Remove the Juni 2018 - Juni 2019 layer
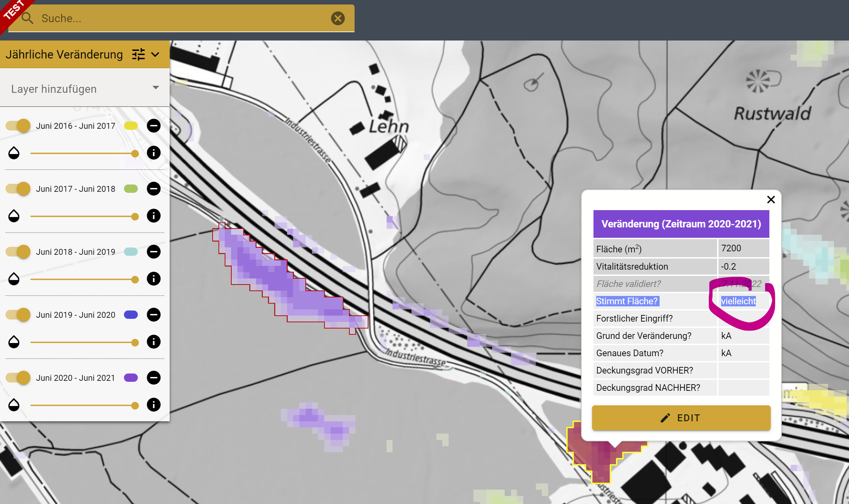 [154, 252]
